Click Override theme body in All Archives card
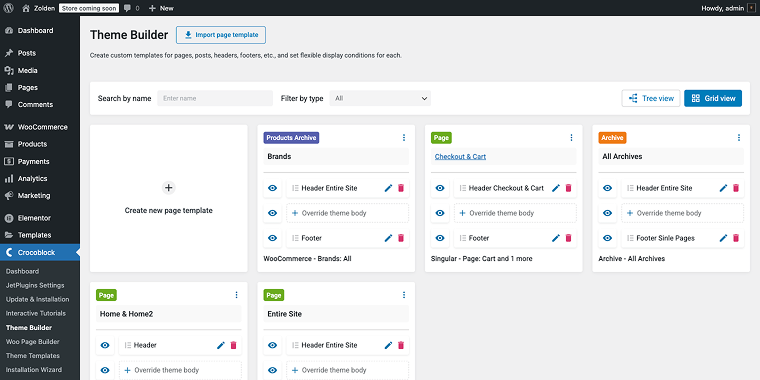760x380 pixels. click(x=682, y=213)
